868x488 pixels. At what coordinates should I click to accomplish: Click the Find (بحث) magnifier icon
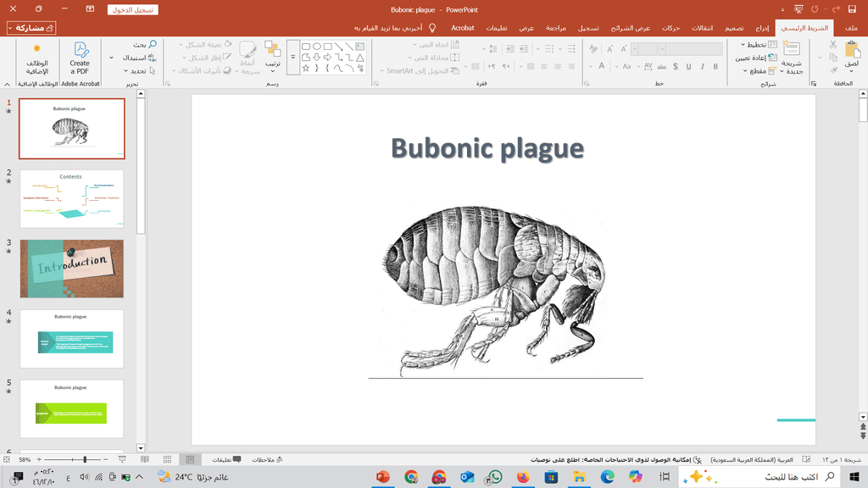153,44
